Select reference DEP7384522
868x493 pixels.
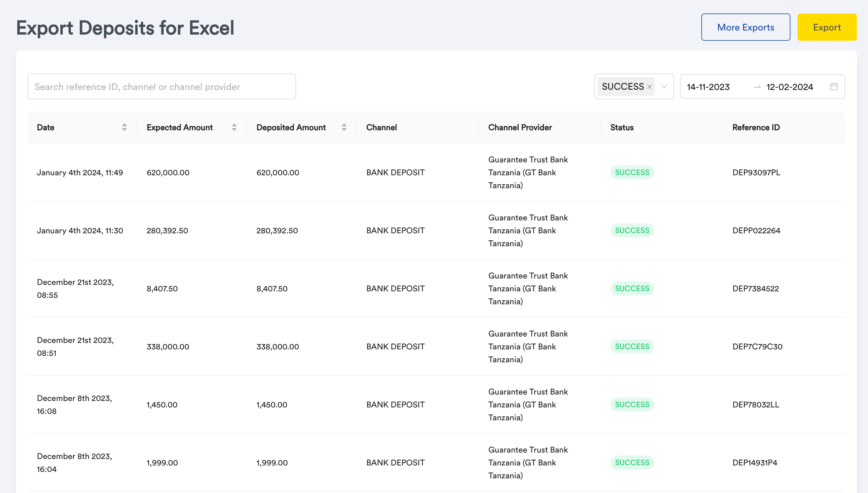(756, 288)
